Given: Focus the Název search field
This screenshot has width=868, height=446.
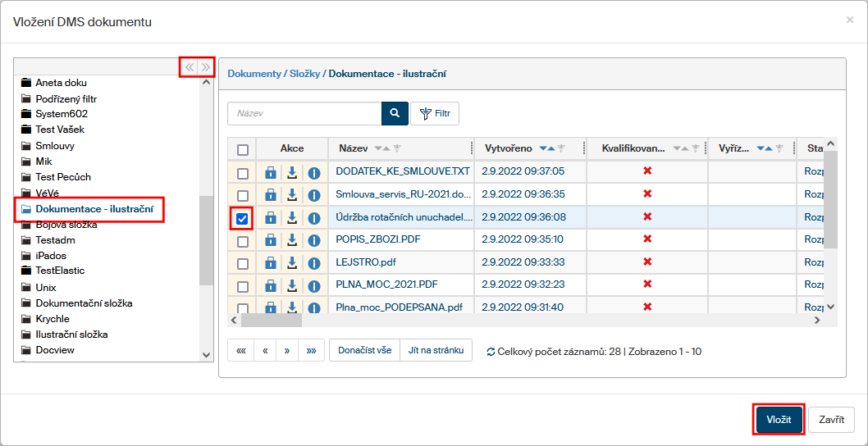Looking at the screenshot, I should (x=304, y=113).
